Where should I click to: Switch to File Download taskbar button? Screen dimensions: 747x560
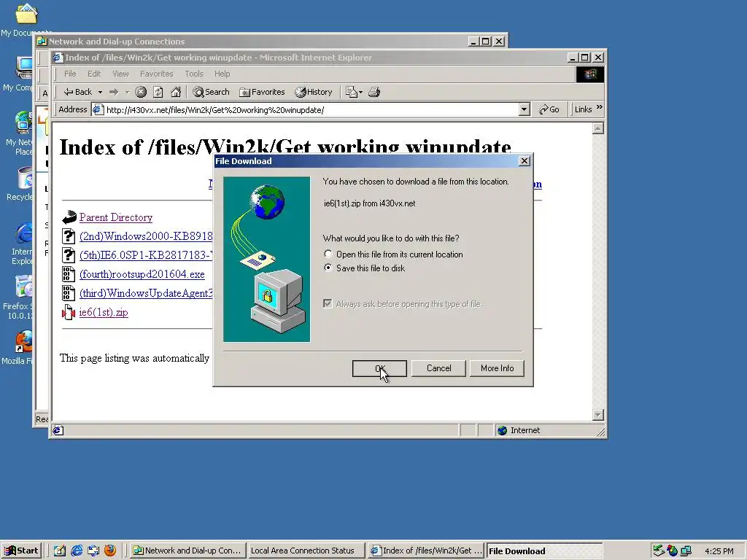pyautogui.click(x=544, y=551)
